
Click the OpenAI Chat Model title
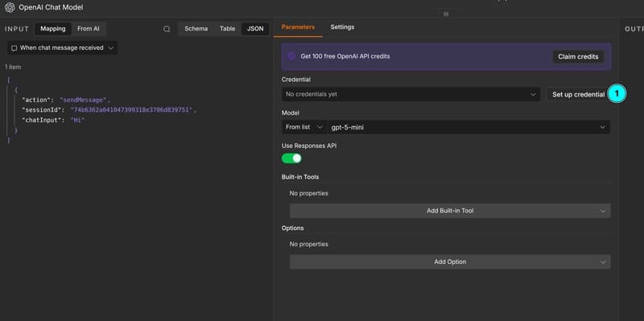click(x=51, y=7)
